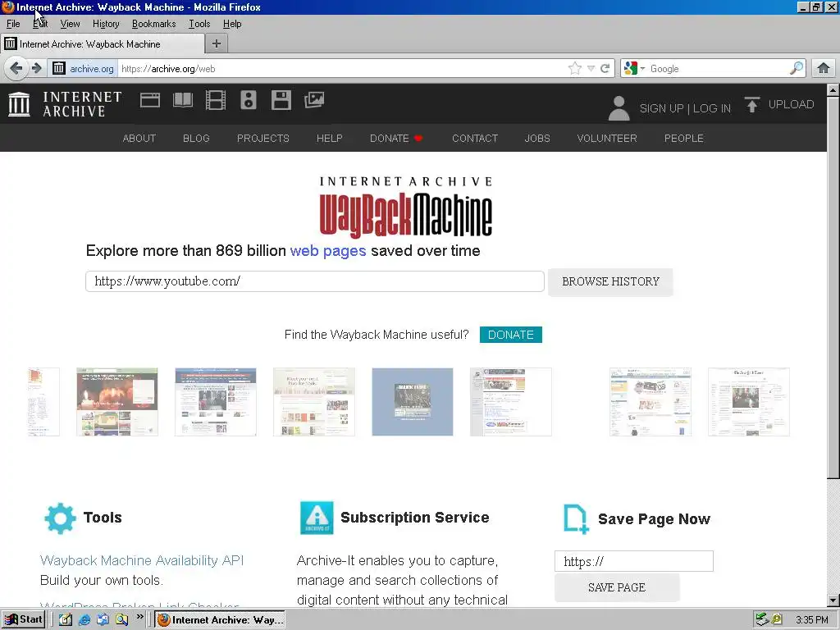Click the Internet Archive temple logo

click(x=20, y=104)
